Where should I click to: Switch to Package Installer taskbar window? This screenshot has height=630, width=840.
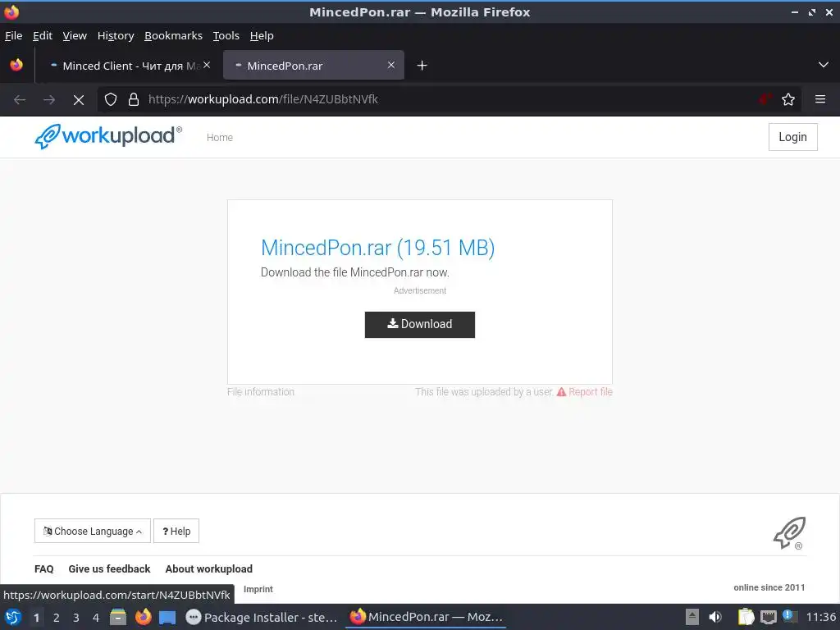click(262, 617)
